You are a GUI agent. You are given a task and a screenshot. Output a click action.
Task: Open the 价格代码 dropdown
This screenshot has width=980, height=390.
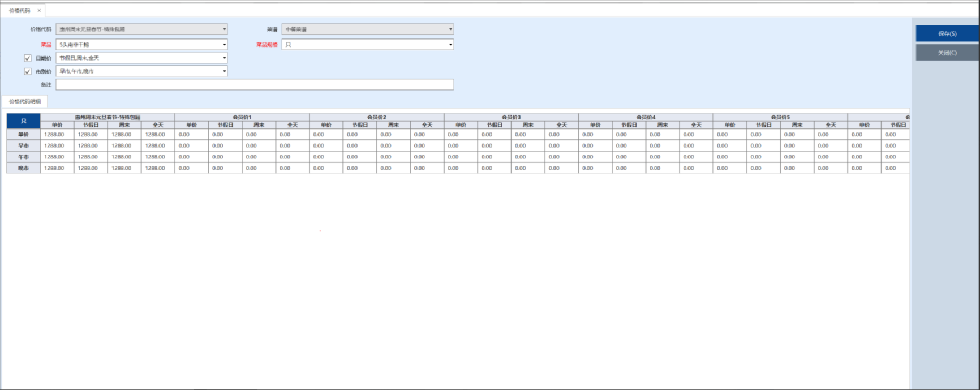point(224,29)
